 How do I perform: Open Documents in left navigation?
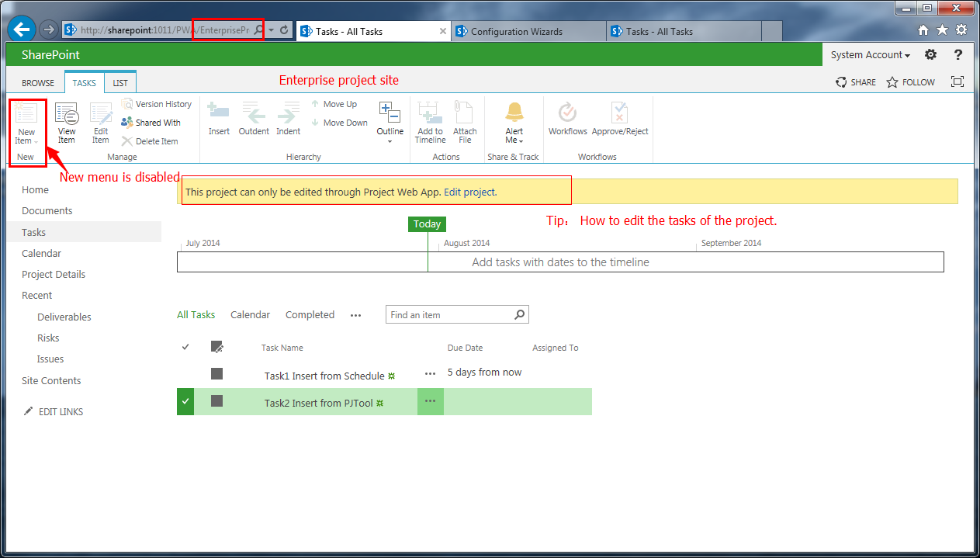tap(47, 211)
